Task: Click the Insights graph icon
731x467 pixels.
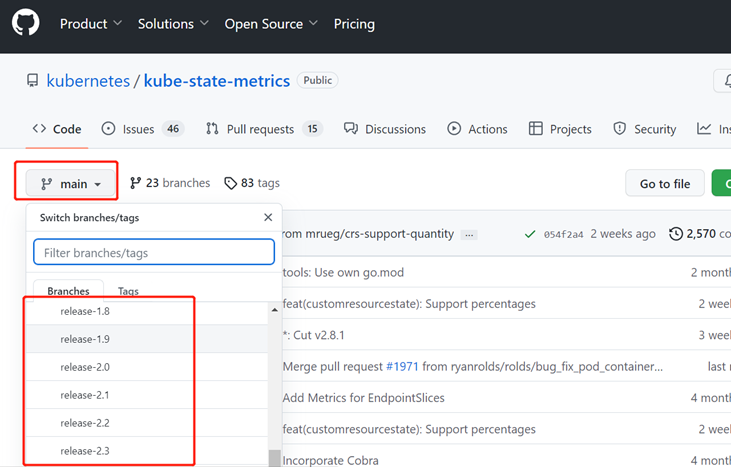Action: (x=703, y=129)
